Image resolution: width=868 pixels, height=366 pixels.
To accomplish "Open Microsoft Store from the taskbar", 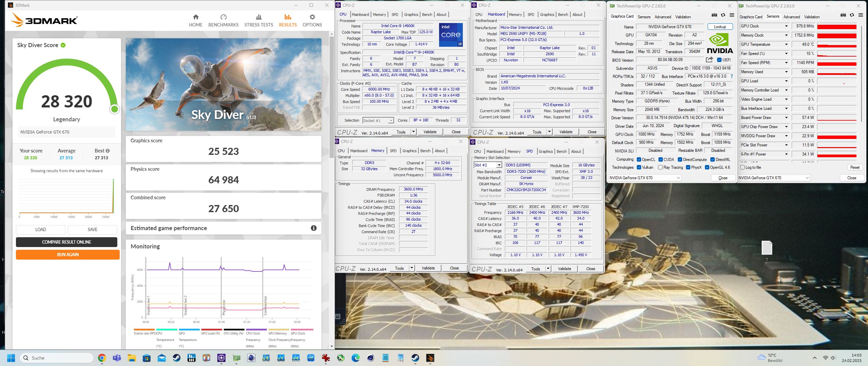I will click(146, 358).
